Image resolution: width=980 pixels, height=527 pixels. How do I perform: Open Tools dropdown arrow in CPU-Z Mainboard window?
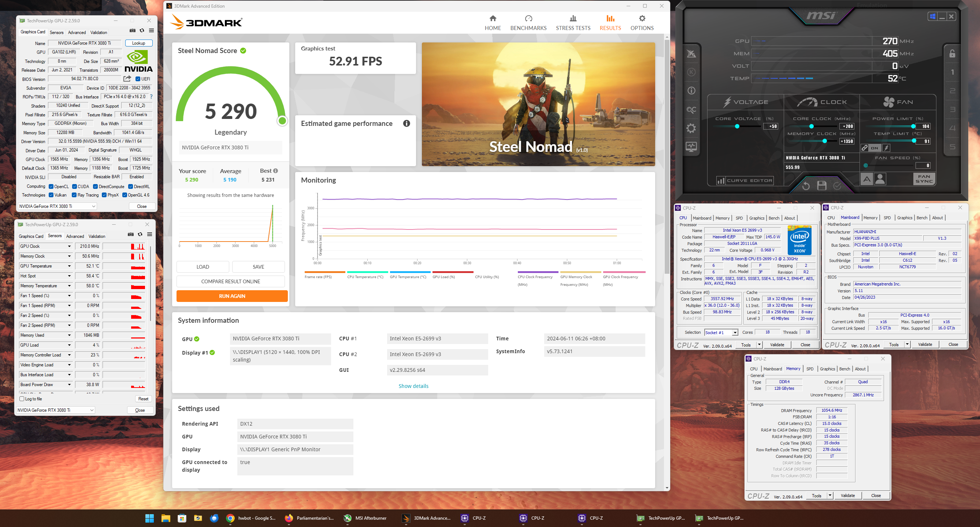point(907,344)
